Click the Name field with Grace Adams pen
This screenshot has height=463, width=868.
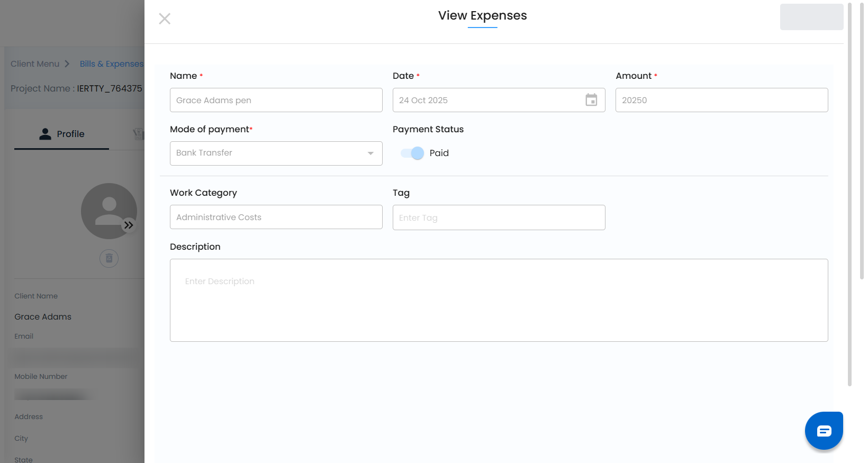pos(276,100)
